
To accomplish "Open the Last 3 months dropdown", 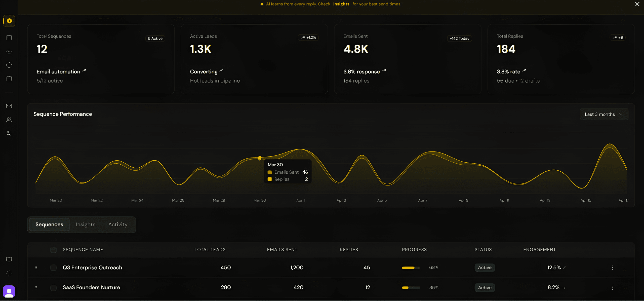I will pos(604,114).
